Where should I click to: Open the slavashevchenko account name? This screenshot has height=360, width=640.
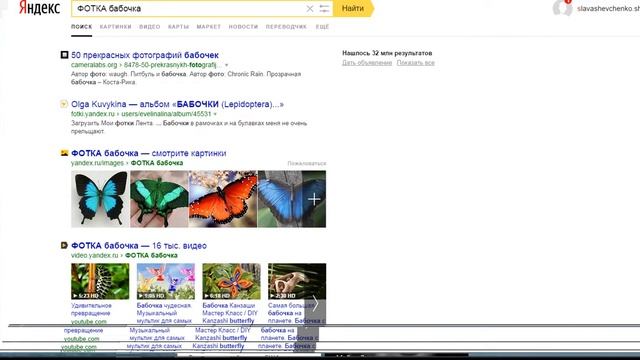(x=608, y=9)
